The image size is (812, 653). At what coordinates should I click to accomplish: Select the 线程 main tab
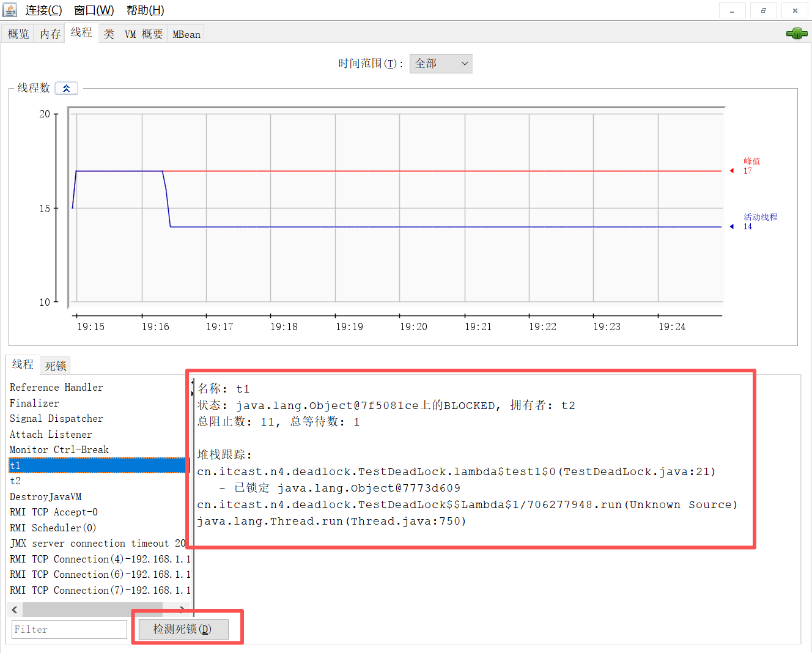(81, 32)
